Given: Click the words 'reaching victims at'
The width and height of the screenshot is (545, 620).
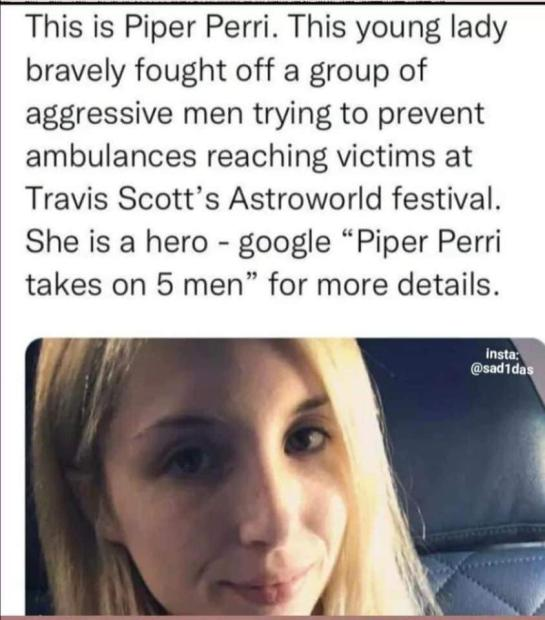Looking at the screenshot, I should pos(340,155).
